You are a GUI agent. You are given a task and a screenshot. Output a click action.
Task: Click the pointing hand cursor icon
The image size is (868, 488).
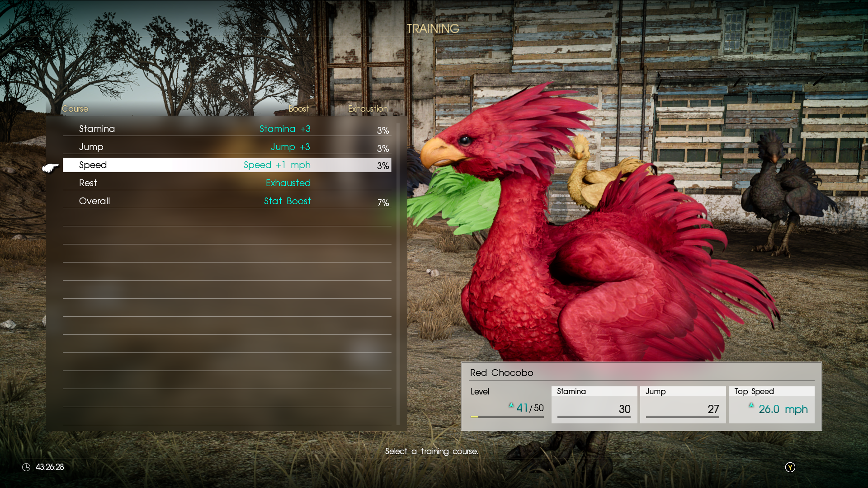tap(50, 168)
